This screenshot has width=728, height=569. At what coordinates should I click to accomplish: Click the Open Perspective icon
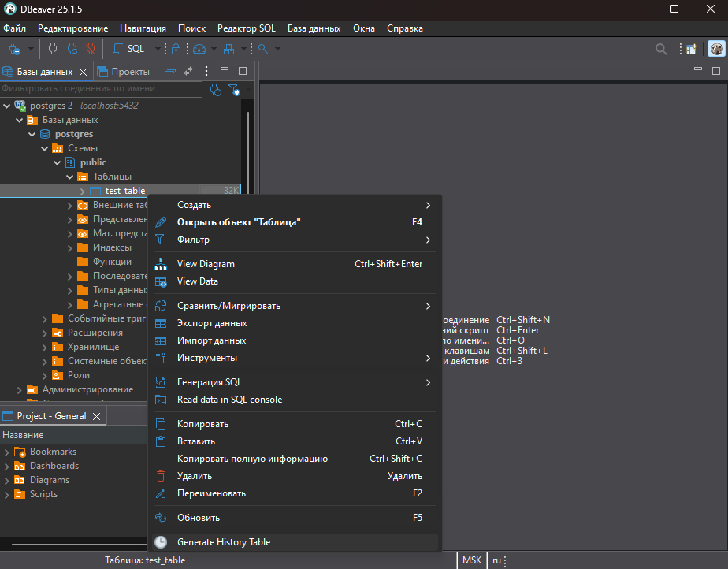click(x=691, y=49)
